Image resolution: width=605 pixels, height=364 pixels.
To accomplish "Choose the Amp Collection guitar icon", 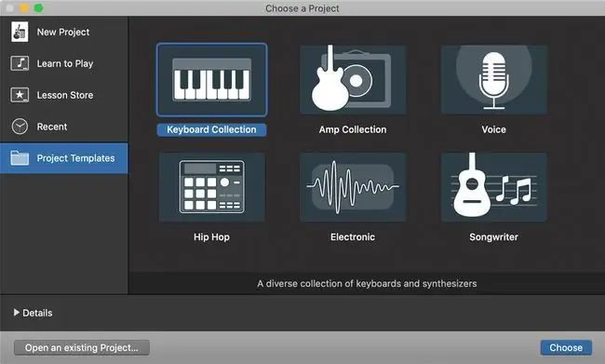I will click(353, 79).
